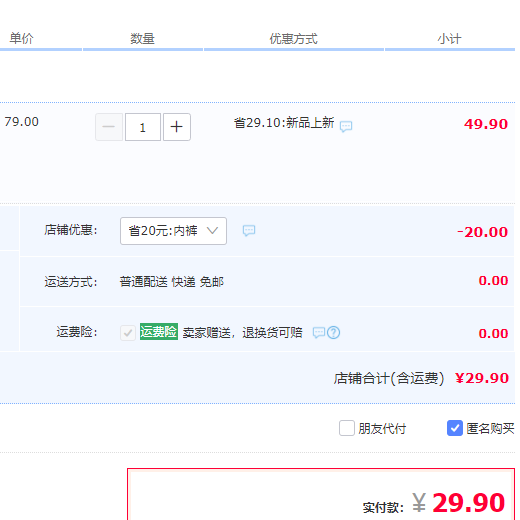The width and height of the screenshot is (520, 520).
Task: Click the comment icon next to 店铺优惠 dropdown
Action: [249, 230]
